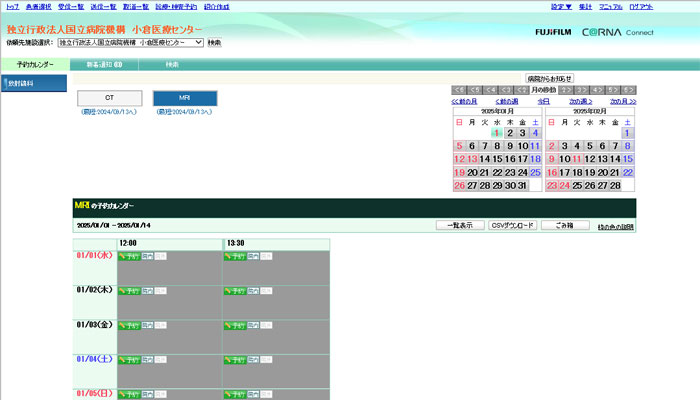
Task: Open the 枠の色の説明 link
Action: click(x=616, y=227)
